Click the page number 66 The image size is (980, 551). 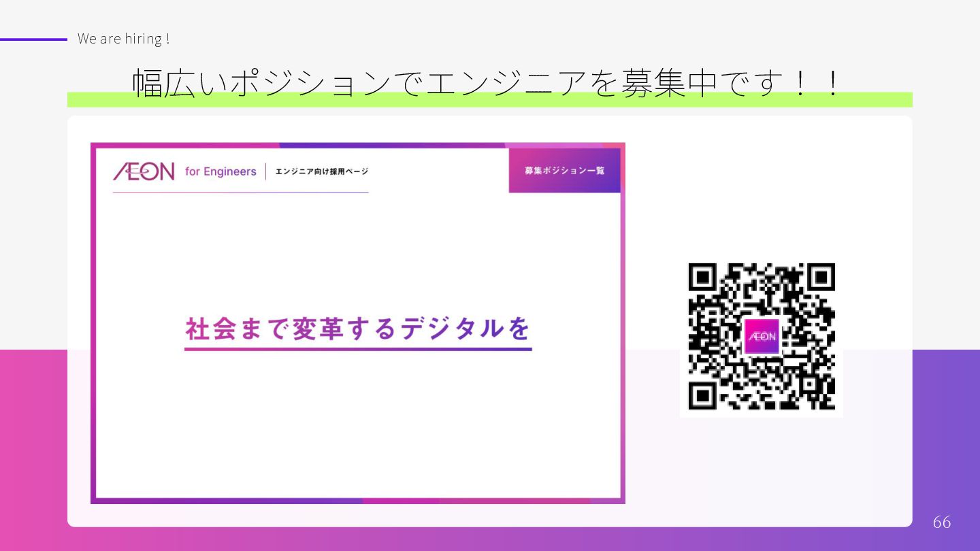942,522
